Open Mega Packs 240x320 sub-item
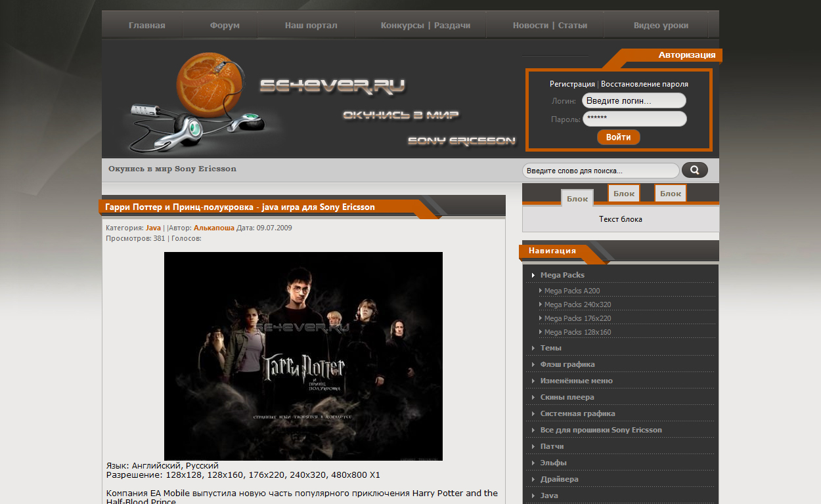The height and width of the screenshot is (504, 821). coord(578,304)
